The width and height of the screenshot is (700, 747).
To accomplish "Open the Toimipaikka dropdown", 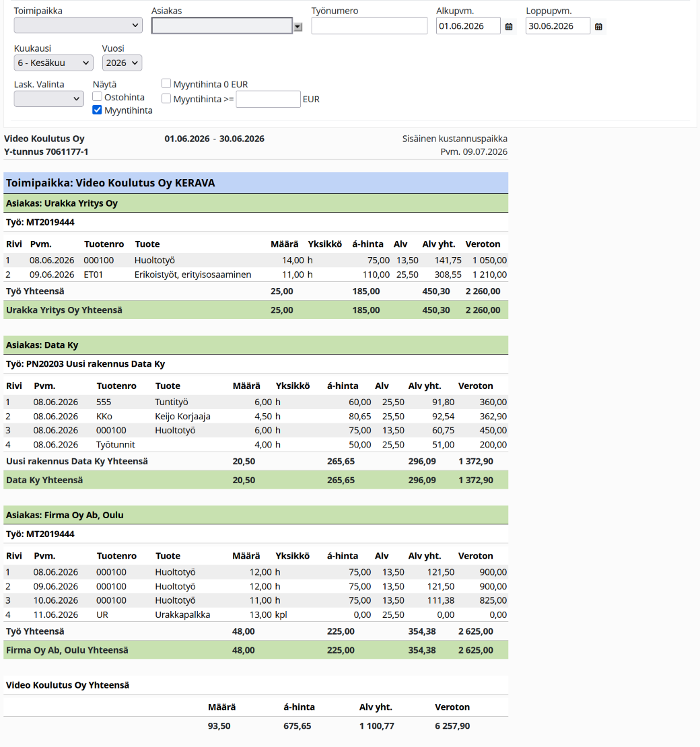I will pyautogui.click(x=78, y=26).
